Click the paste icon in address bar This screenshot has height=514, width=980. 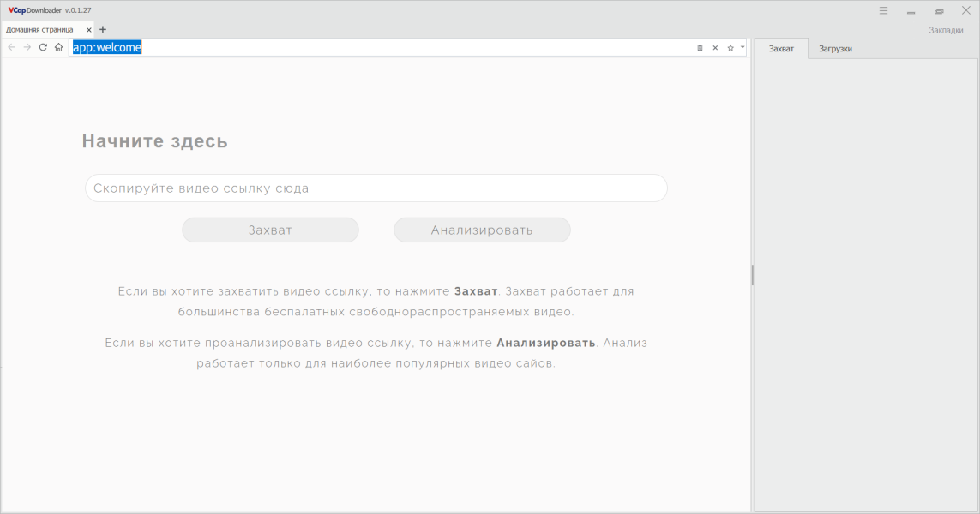pyautogui.click(x=700, y=47)
